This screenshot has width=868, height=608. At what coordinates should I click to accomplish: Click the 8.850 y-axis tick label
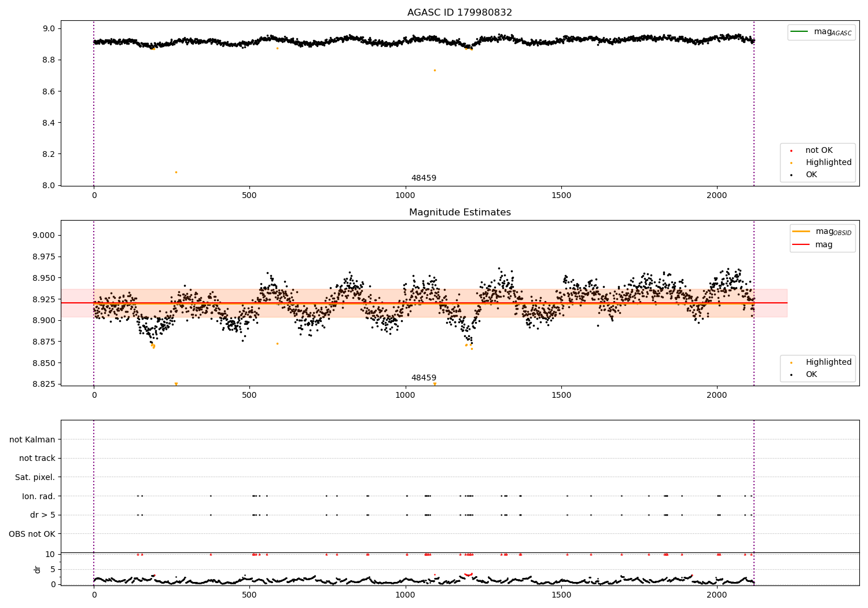(44, 363)
